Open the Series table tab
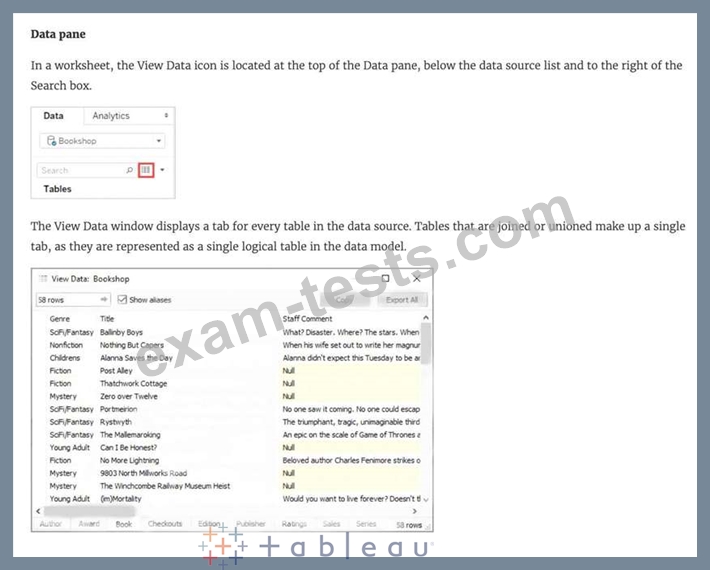This screenshot has width=710, height=570. pyautogui.click(x=366, y=524)
